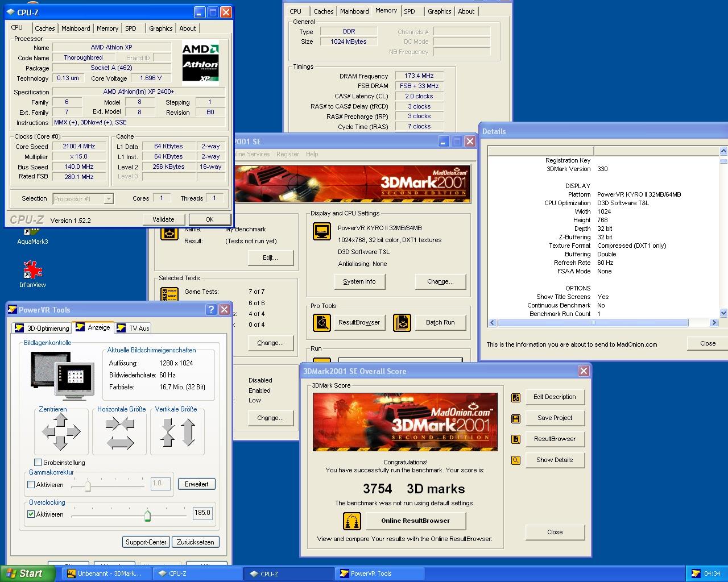Click the Batch Run button
The height and width of the screenshot is (582, 728).
tap(441, 323)
